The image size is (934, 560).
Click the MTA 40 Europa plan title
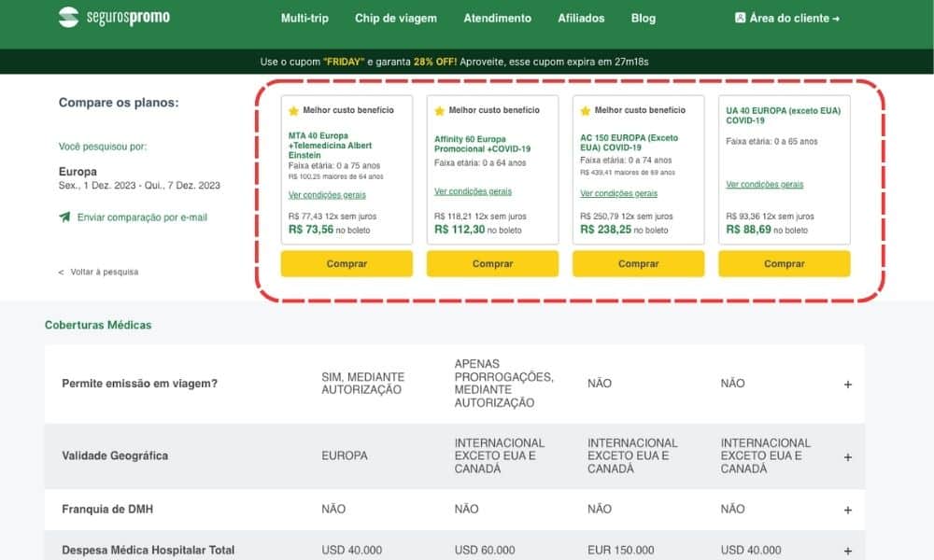330,146
